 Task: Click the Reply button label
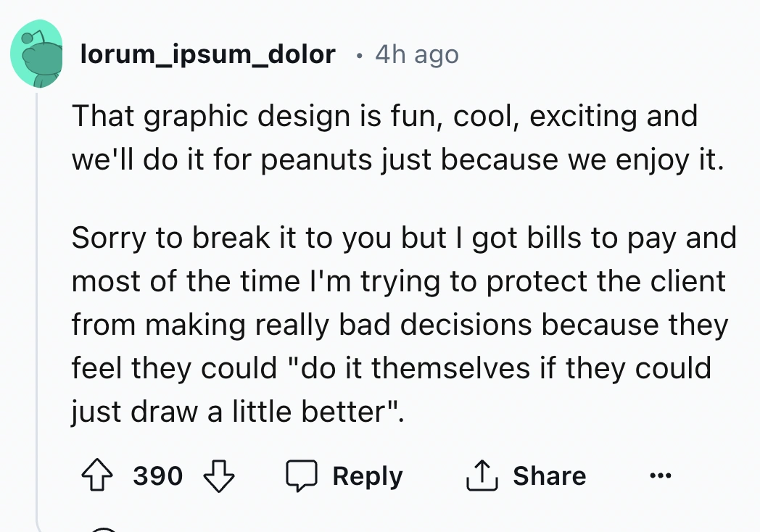[368, 475]
